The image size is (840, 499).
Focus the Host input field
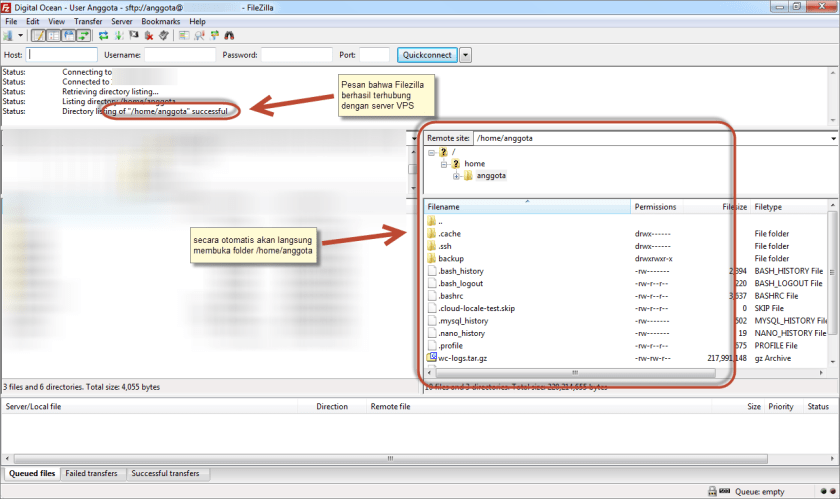(x=62, y=55)
